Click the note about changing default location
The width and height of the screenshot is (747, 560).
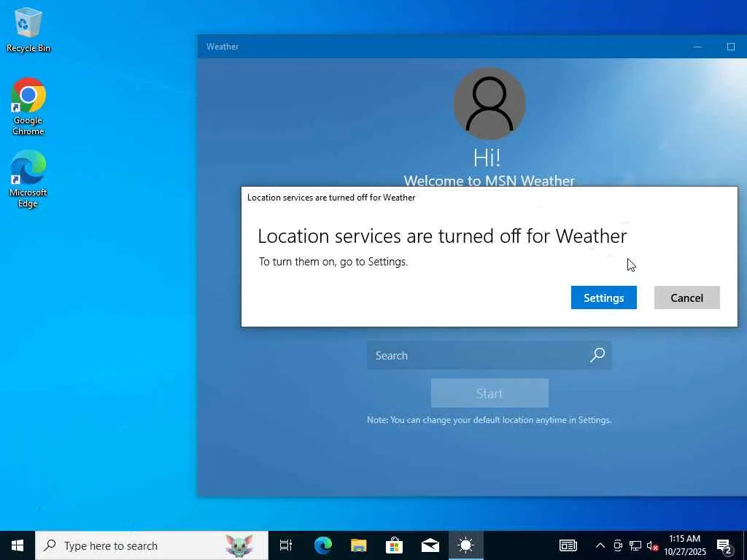[x=489, y=420]
